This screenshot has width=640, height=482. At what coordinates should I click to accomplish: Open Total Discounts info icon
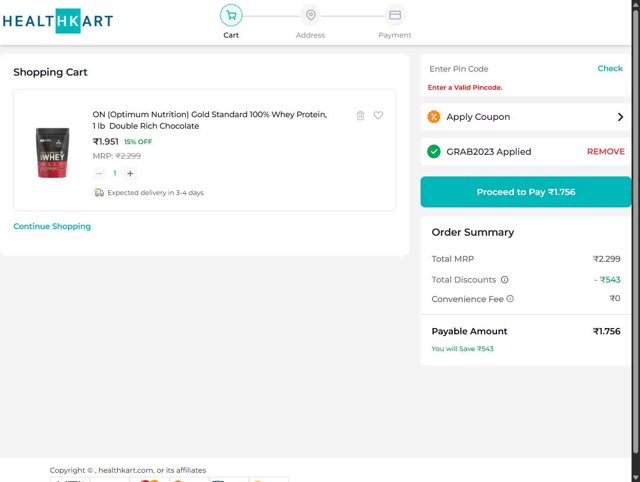pyautogui.click(x=504, y=280)
